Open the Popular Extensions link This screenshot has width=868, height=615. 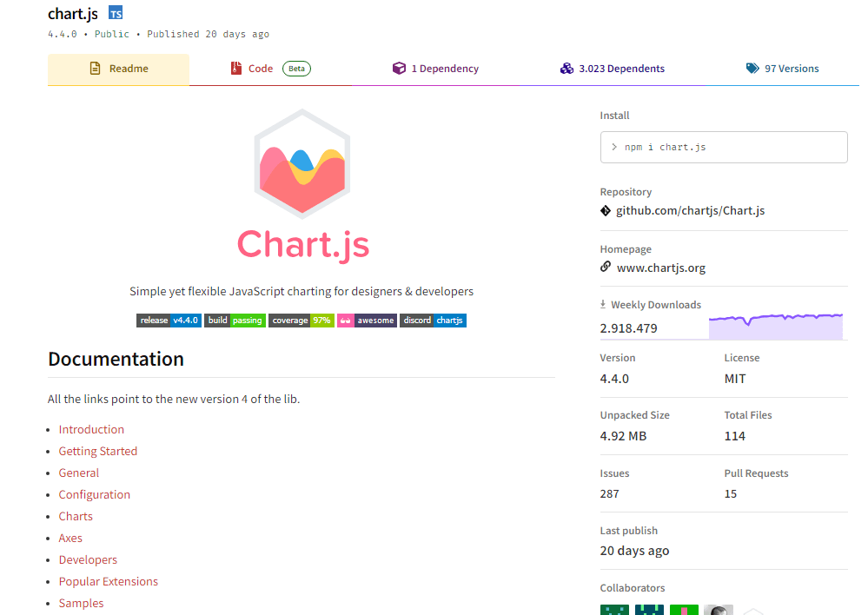[x=109, y=582]
